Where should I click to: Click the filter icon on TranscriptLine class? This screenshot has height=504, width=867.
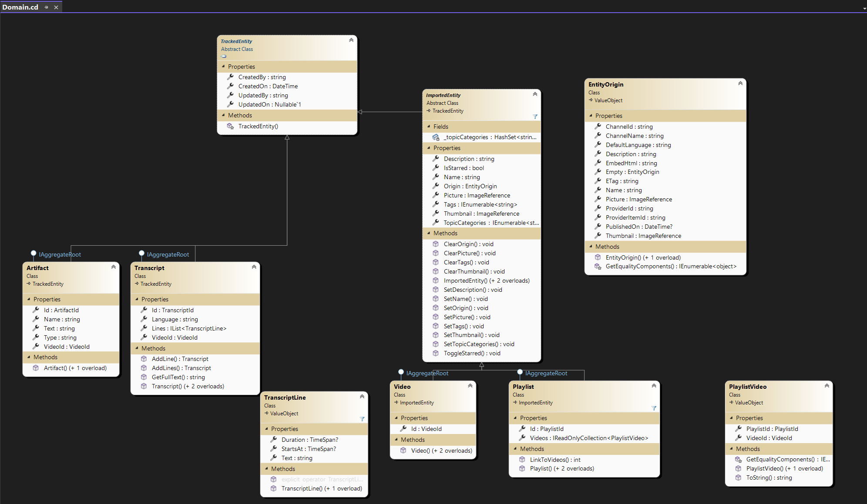pos(362,419)
